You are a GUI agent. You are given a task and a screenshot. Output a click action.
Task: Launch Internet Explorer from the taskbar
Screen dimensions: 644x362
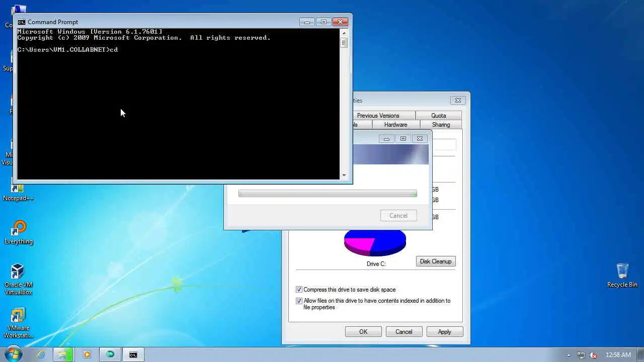click(x=41, y=354)
